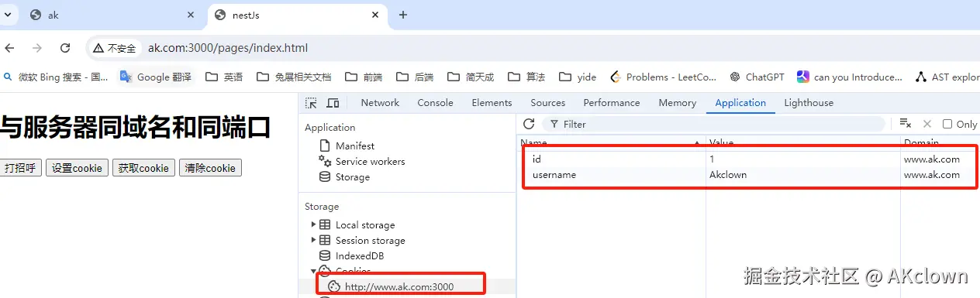
Task: Select the id cookie row
Action: 748,159
